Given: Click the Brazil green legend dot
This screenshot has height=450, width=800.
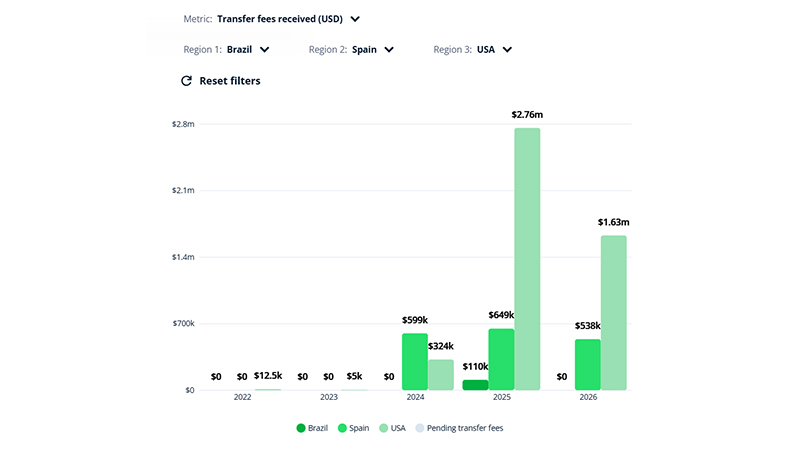Looking at the screenshot, I should (301, 428).
